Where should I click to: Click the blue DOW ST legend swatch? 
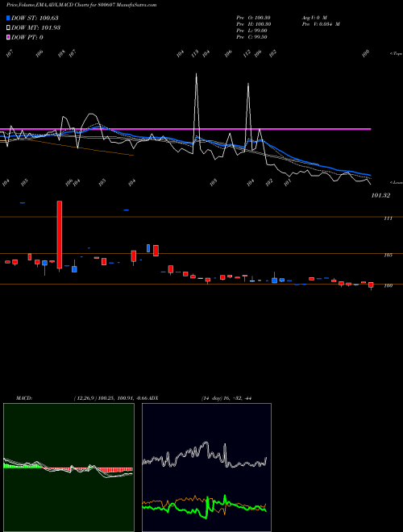[8, 18]
